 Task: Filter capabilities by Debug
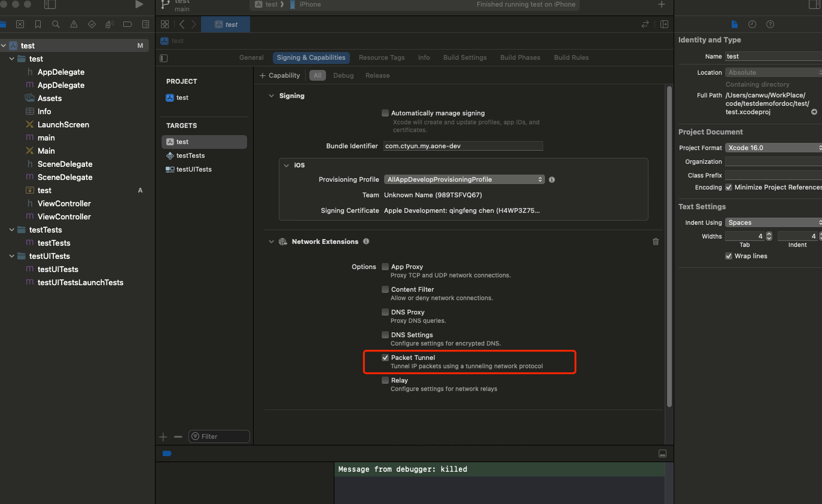[x=343, y=75]
